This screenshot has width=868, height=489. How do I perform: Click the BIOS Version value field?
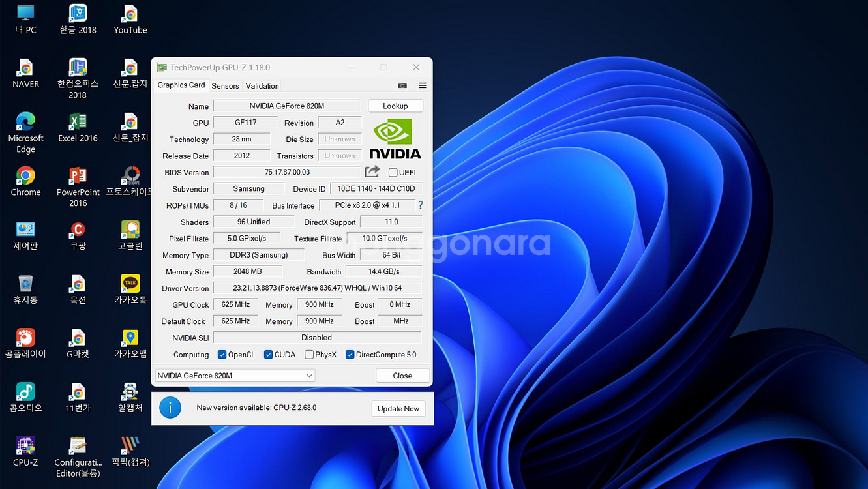coord(287,172)
